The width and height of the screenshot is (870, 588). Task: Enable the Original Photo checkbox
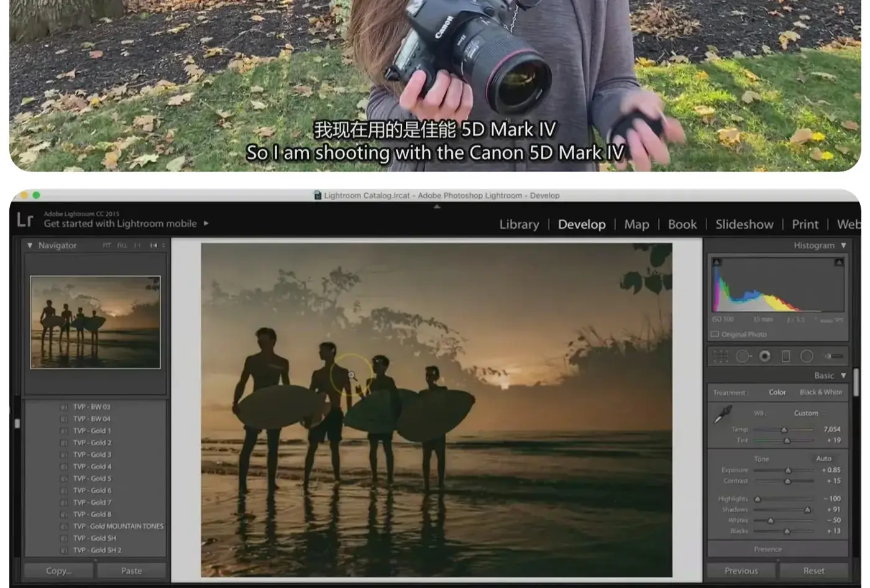(715, 334)
